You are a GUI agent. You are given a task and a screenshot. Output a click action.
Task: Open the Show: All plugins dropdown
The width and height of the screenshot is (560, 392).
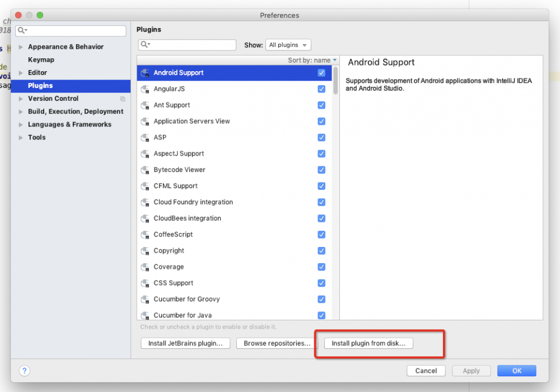288,45
